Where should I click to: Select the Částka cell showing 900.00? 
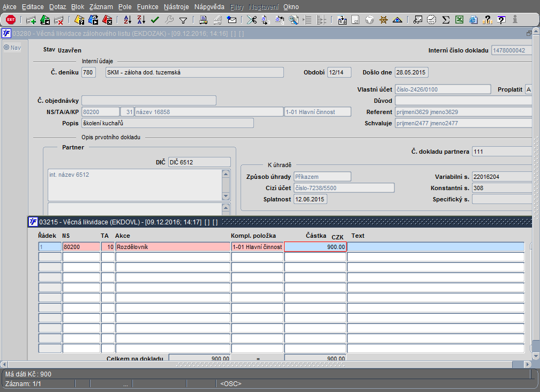(x=315, y=247)
